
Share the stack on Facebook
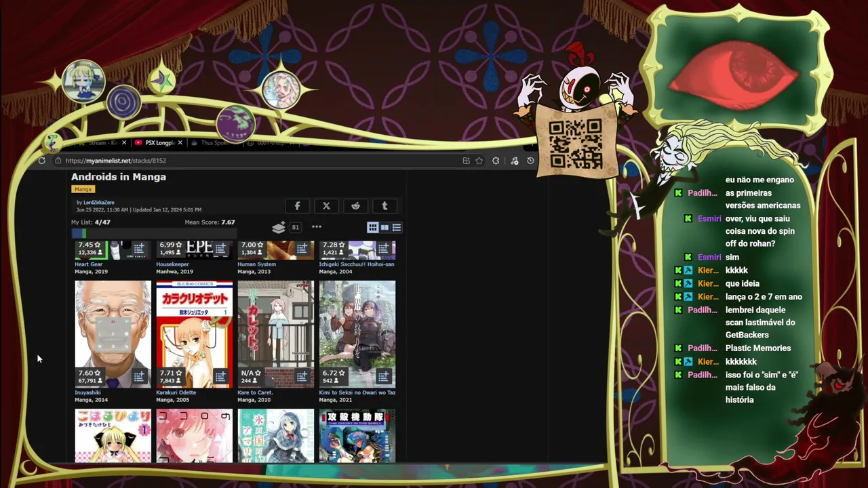297,206
